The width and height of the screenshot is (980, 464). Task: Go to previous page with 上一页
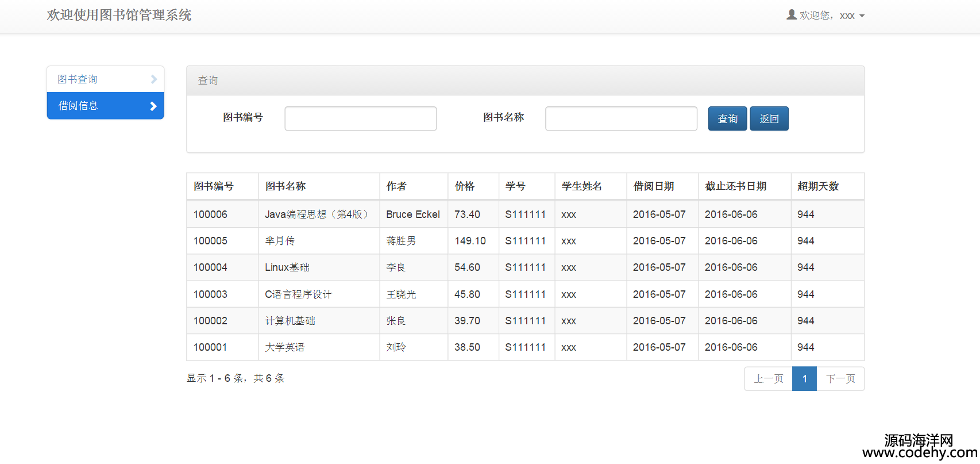click(768, 379)
